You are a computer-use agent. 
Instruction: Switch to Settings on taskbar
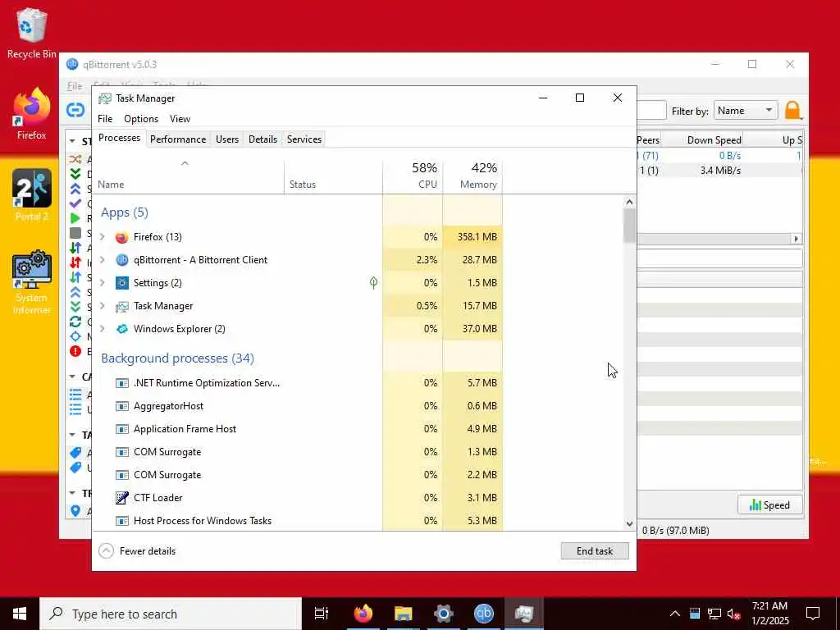(x=444, y=614)
